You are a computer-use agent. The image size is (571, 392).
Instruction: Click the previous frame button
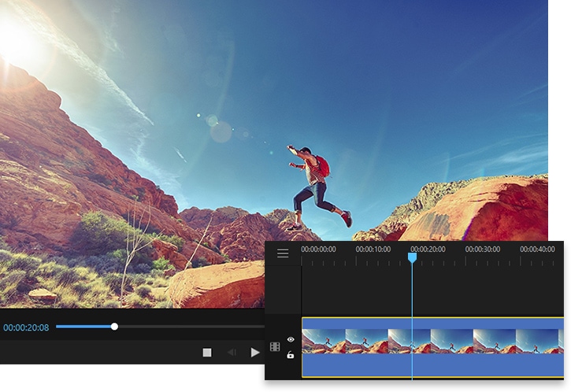(x=231, y=353)
